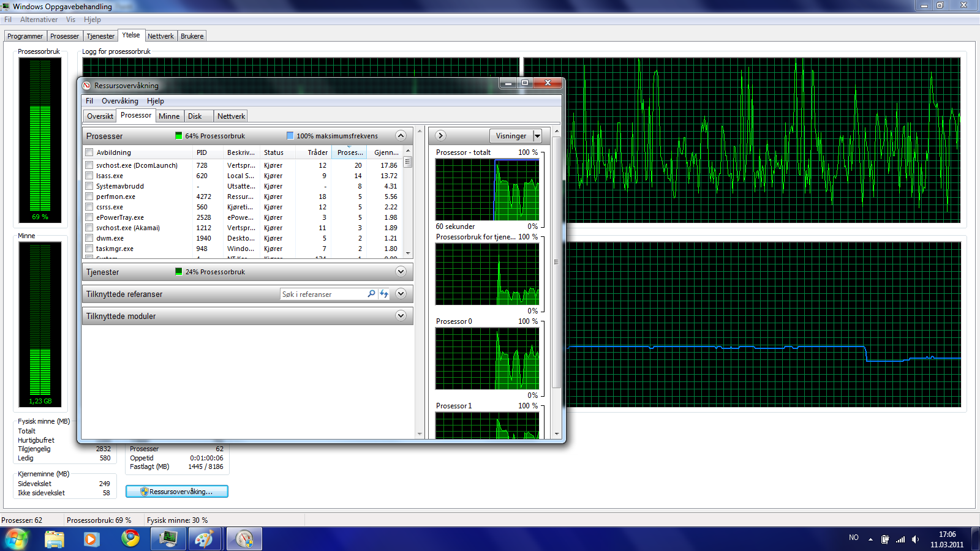Click Resource Monitor title bar icon
The width and height of the screenshot is (980, 551).
[x=86, y=85]
